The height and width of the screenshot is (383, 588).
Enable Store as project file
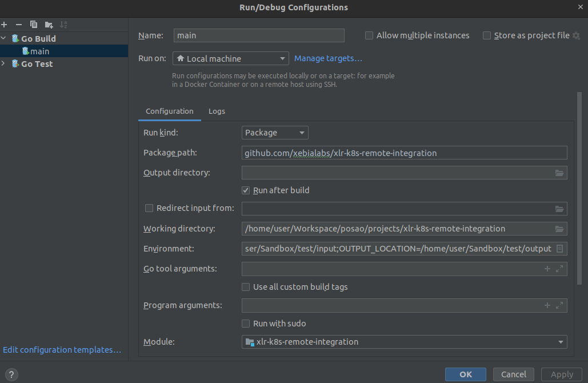pos(487,35)
